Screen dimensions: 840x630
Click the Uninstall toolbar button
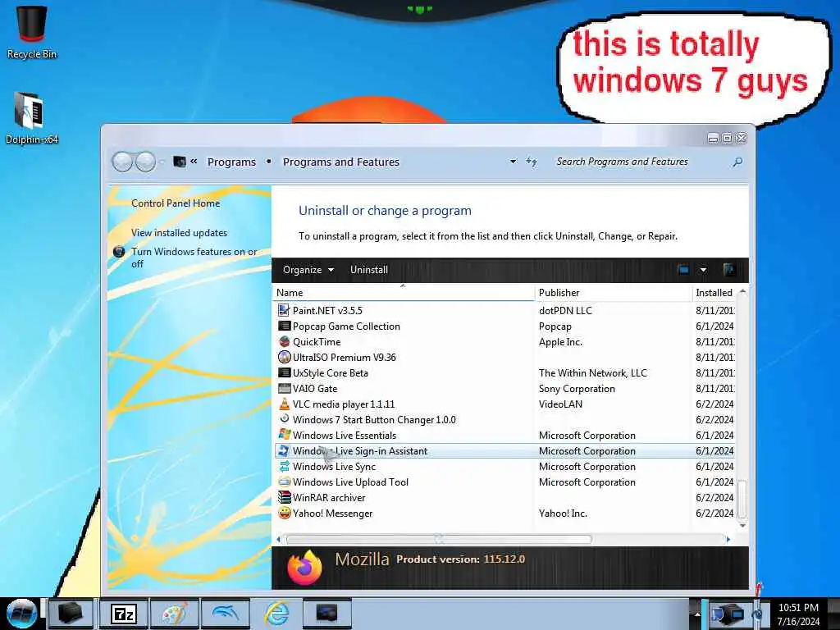[368, 269]
